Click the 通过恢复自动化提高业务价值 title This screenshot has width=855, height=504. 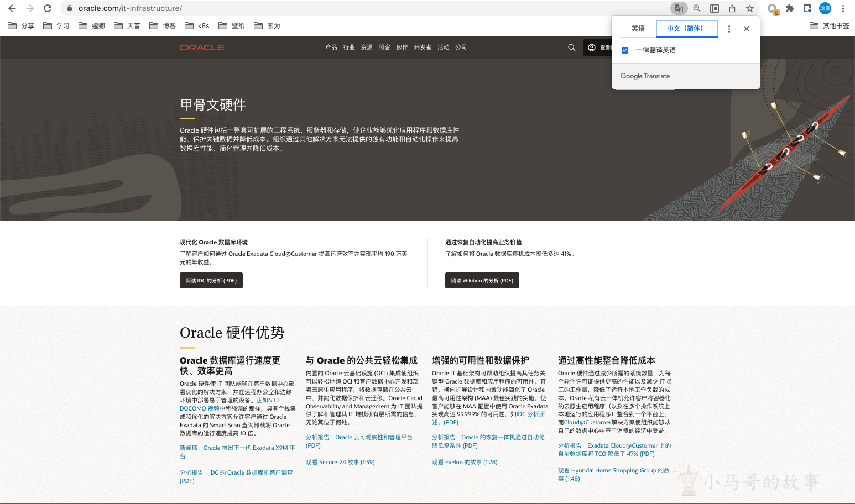click(x=483, y=243)
